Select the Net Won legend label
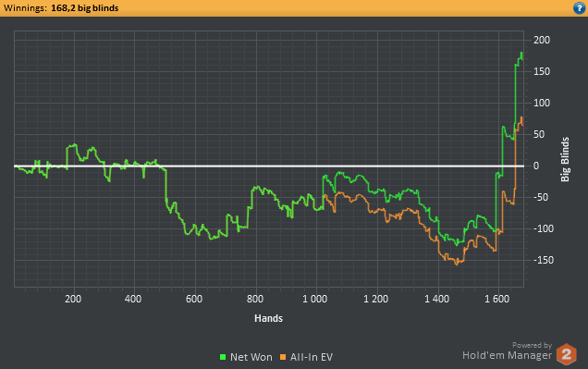Viewport: 588px width, 369px height. 251,357
